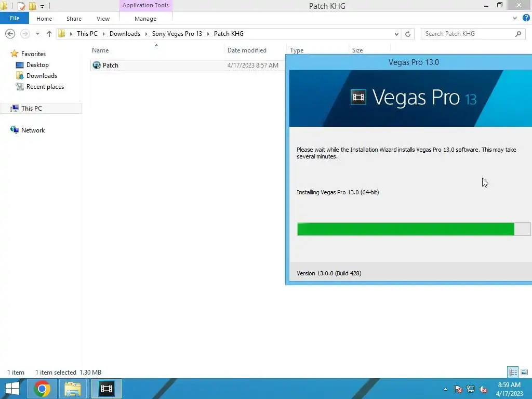Screen dimensions: 532x399
Task: Open the Windows Start button
Action: (x=12, y=389)
